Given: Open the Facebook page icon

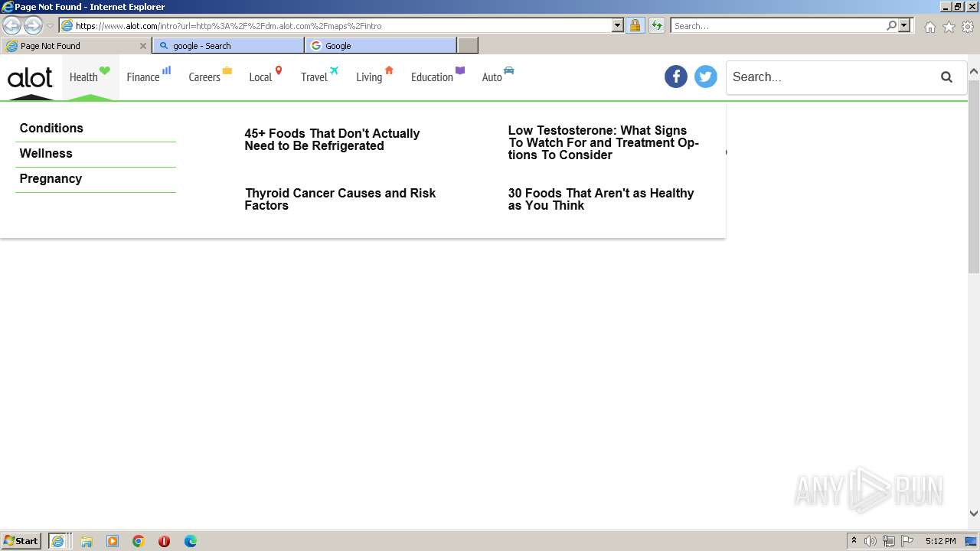Looking at the screenshot, I should tap(675, 77).
